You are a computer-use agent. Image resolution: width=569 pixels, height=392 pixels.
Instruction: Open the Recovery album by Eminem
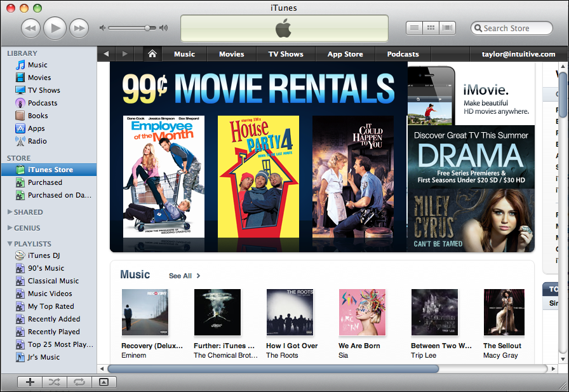click(x=145, y=312)
